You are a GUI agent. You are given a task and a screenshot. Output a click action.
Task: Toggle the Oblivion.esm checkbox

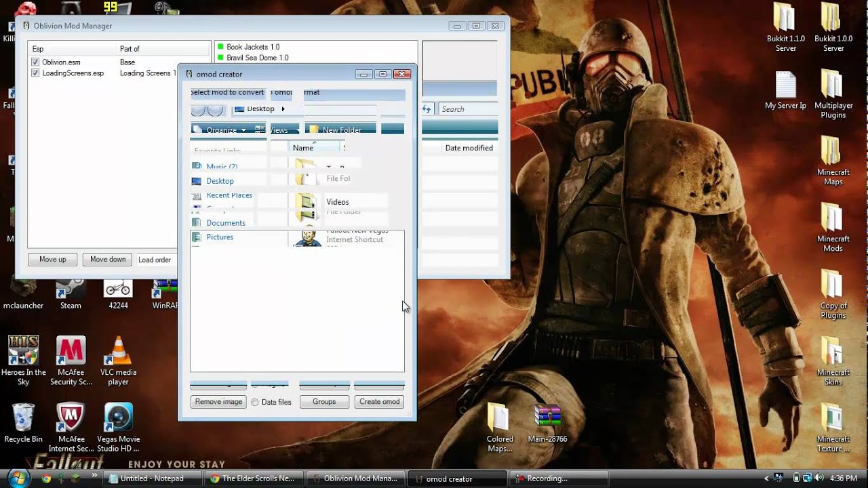[35, 62]
